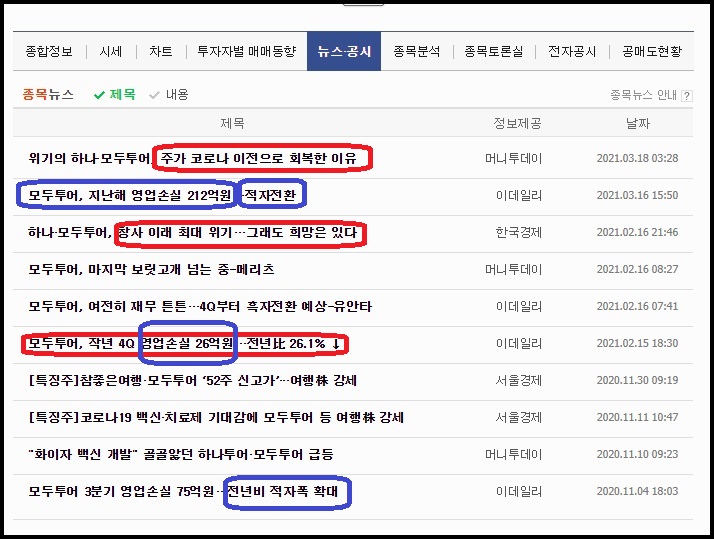The width and height of the screenshot is (714, 539).
Task: Open article 여전히 재무 튼튼 4Q부터 흑자전환 예상
Action: coord(200,306)
